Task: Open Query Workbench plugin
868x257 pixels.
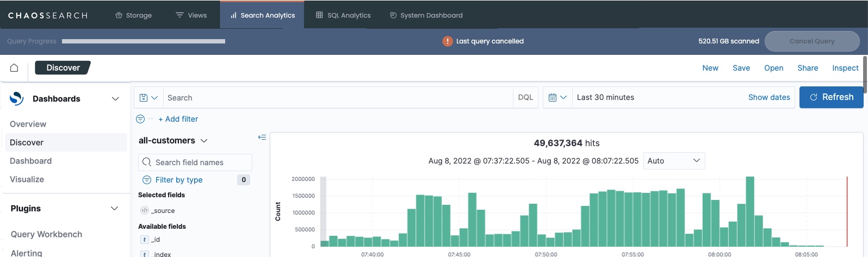Action: tap(47, 234)
